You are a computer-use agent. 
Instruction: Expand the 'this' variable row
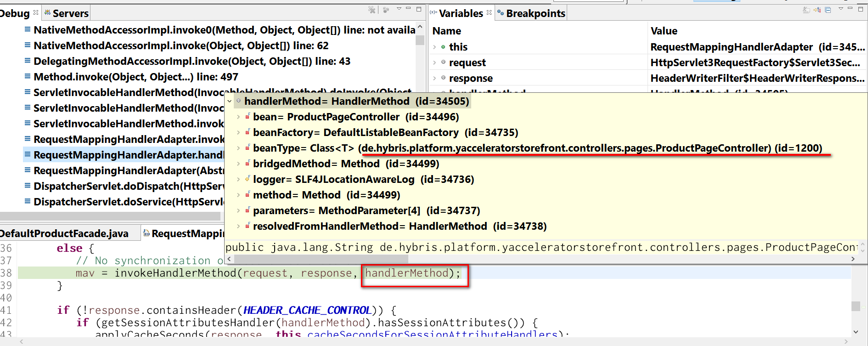click(x=434, y=47)
